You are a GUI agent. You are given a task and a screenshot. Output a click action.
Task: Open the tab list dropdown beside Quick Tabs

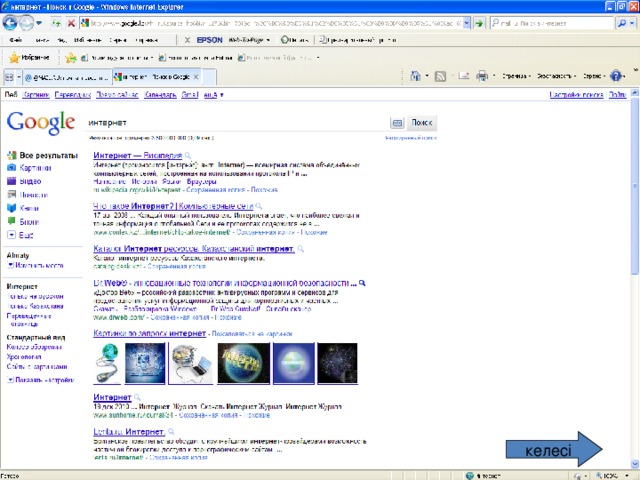coord(19,77)
